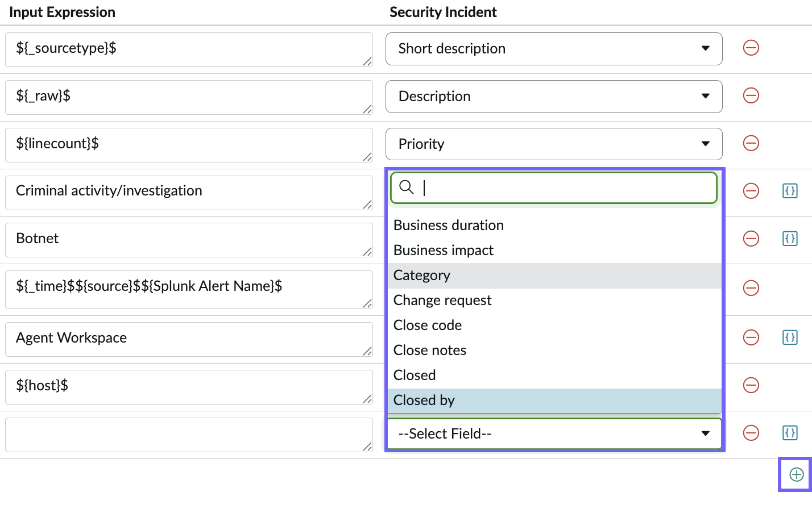Viewport: 812px width, 517px height.
Task: Open script braces icon for Botnet row
Action: pyautogui.click(x=790, y=239)
